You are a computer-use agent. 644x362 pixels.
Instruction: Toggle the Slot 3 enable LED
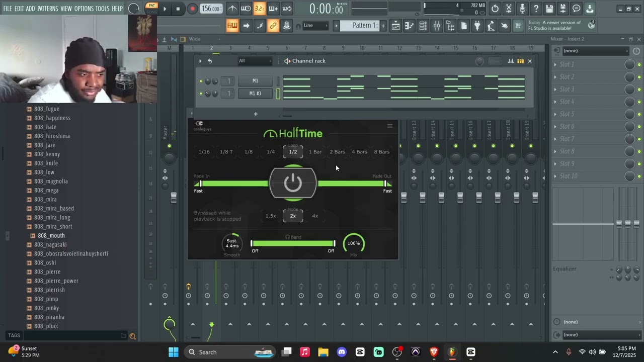click(x=639, y=89)
